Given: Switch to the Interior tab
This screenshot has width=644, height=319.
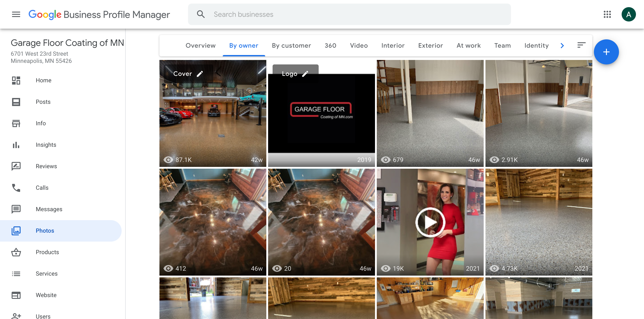Looking at the screenshot, I should 393,46.
